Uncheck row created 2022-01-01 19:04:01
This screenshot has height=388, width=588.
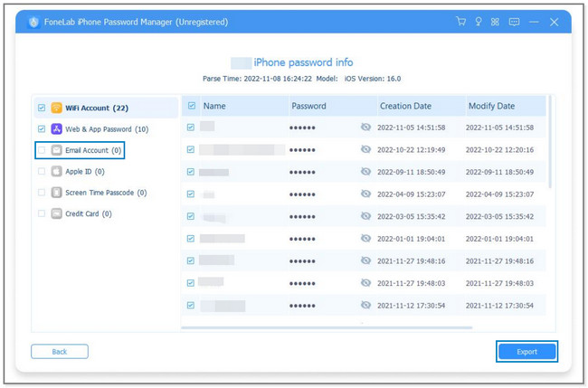[x=191, y=239]
